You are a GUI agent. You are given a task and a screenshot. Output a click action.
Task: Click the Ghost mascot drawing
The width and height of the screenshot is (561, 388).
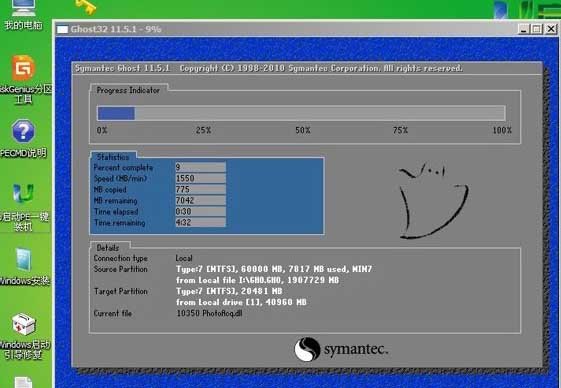pos(433,200)
